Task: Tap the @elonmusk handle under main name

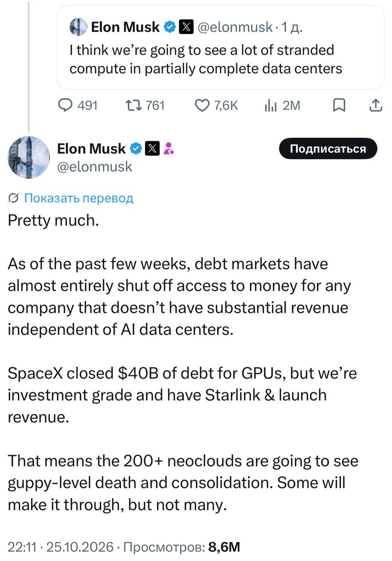Action: click(x=95, y=167)
